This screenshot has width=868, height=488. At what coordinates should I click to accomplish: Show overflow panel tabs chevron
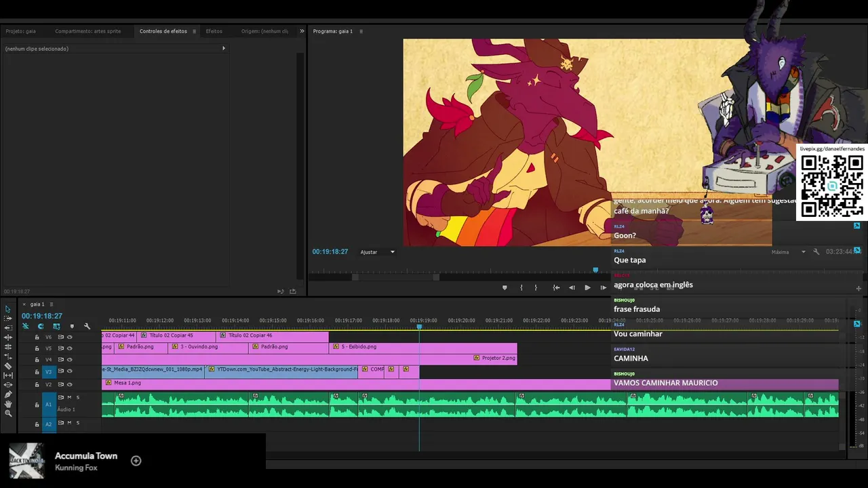(x=302, y=31)
